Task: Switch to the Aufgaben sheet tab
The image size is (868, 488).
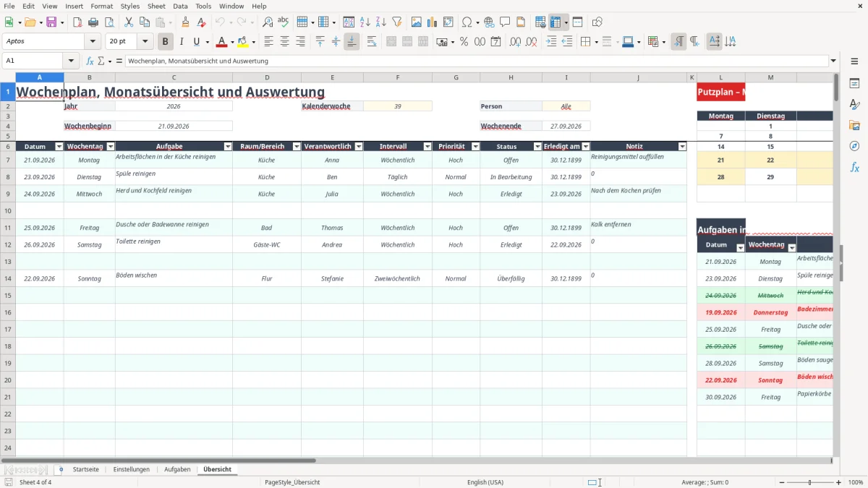Action: (177, 469)
